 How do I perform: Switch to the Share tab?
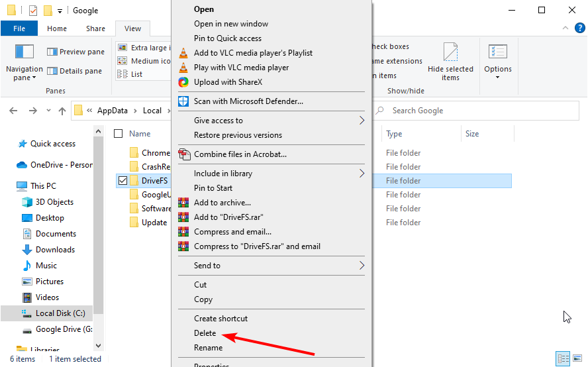point(95,28)
